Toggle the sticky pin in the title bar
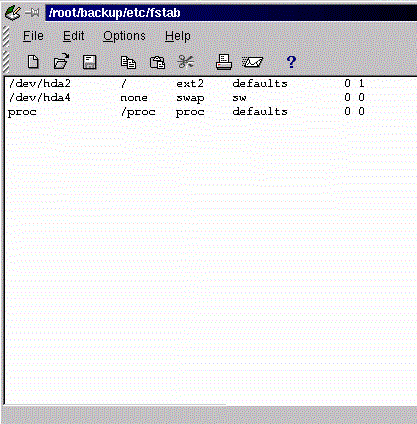Viewport: 417px width, 424px height. coord(32,13)
